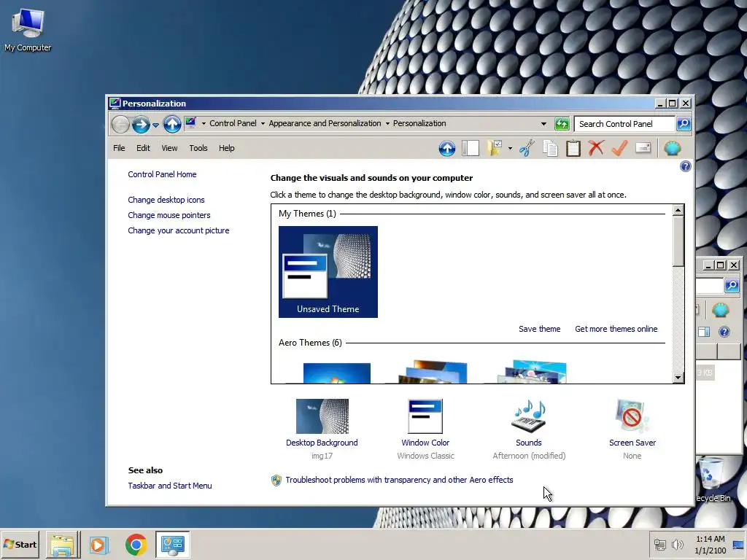Open Change your account picture link
Screen dimensions: 747x560
179,230
